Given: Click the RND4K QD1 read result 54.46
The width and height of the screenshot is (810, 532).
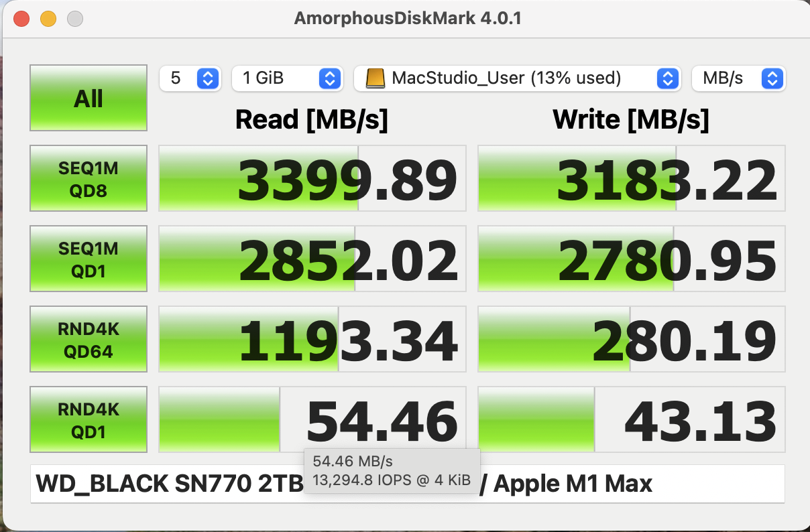Looking at the screenshot, I should pos(312,419).
